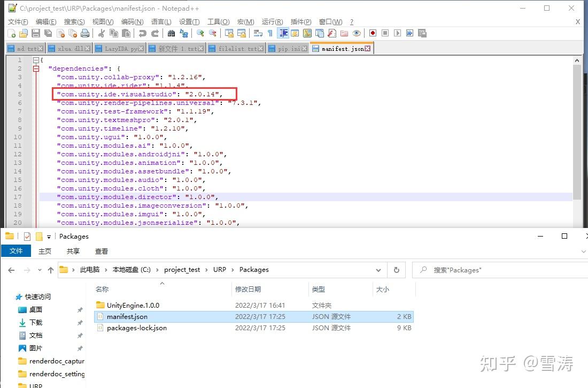Click the Paste toolbar icon
The height and width of the screenshot is (388, 588).
pyautogui.click(x=126, y=33)
